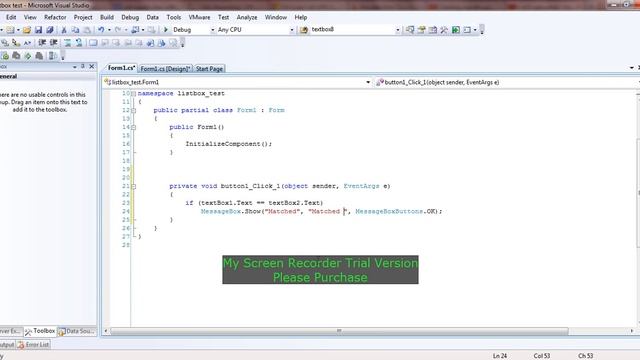Open the Object Browser toolbar icon
Screen dimensions: 640x360
pos(433,30)
